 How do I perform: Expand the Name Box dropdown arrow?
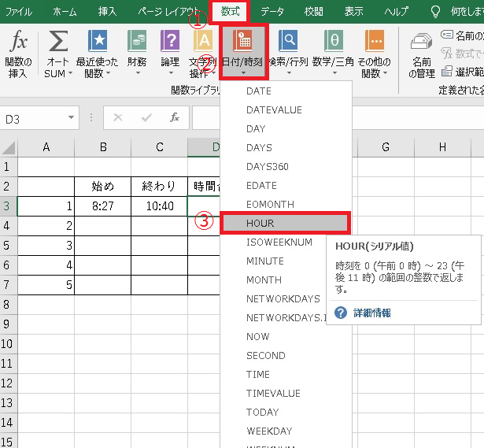pyautogui.click(x=72, y=117)
